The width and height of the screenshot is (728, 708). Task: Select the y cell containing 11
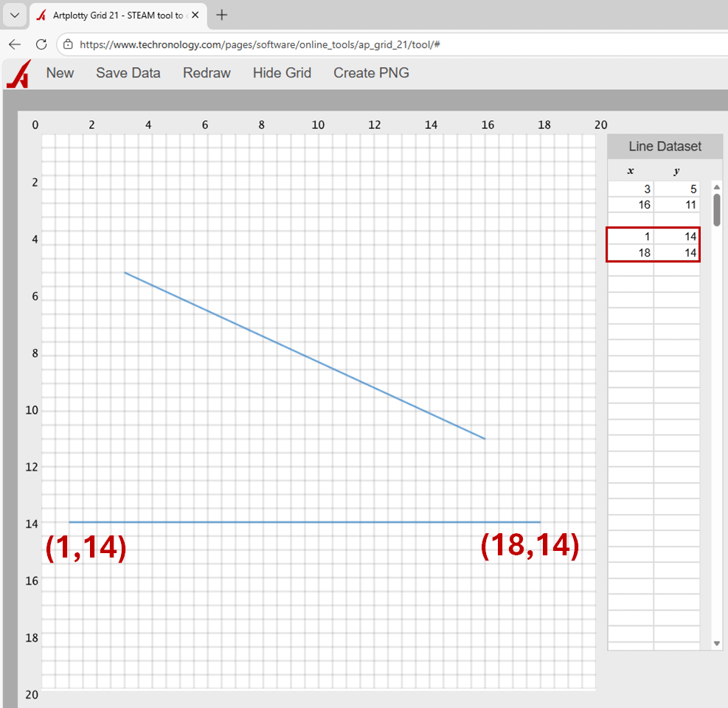pyautogui.click(x=677, y=205)
